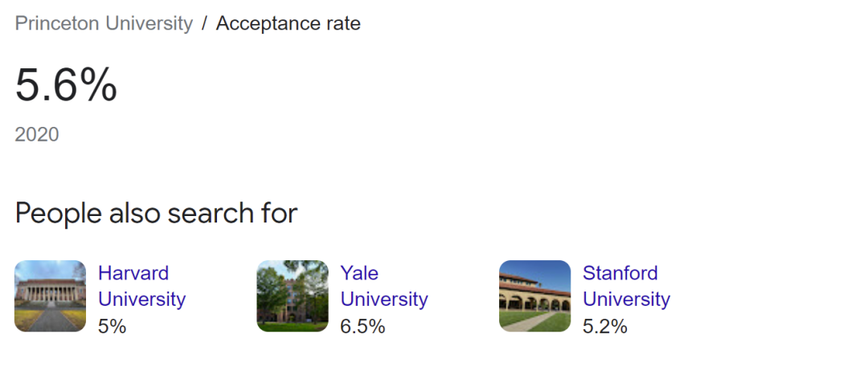Viewport: 868px width, 367px height.
Task: Select the large 5.6% figure
Action: 66,84
